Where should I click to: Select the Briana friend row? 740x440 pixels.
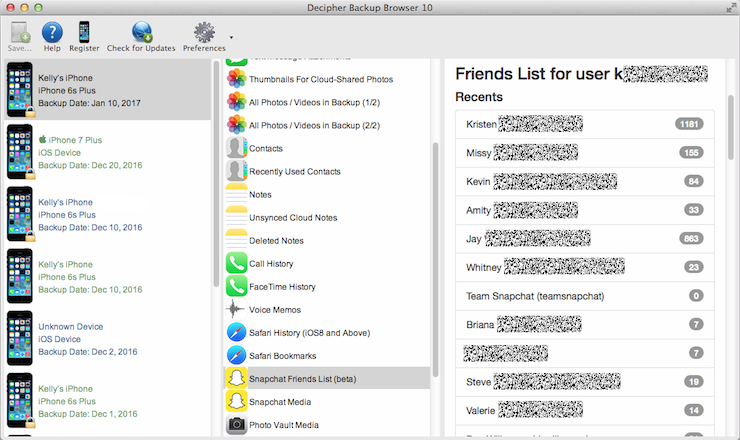coord(585,325)
